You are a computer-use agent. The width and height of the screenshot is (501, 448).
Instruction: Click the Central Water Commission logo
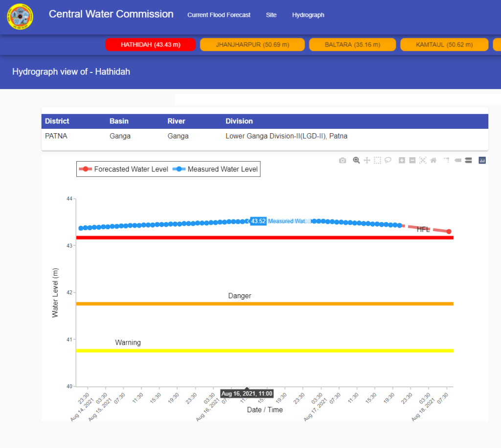(20, 17)
